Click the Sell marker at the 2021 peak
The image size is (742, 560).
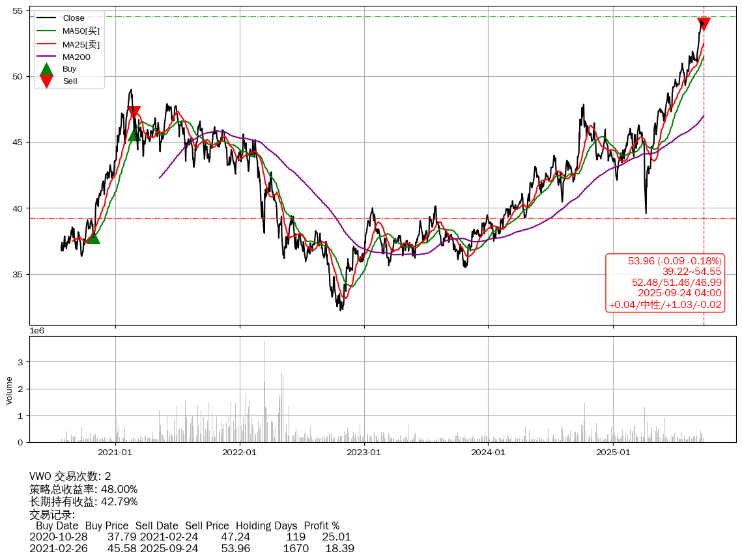(134, 112)
